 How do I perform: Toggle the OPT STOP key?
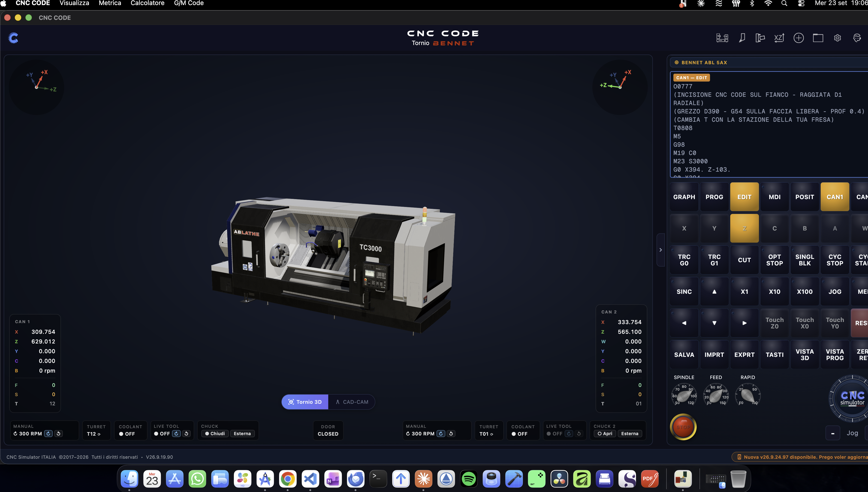[775, 260]
